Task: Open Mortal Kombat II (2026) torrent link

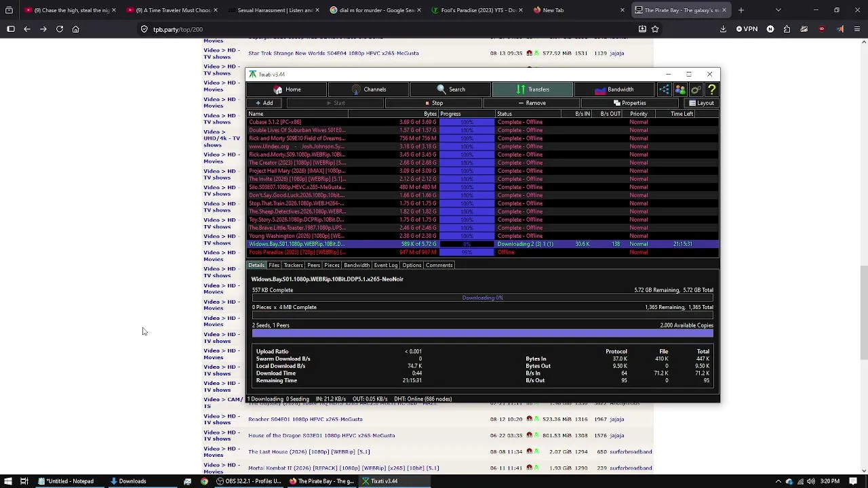Action: coord(344,468)
